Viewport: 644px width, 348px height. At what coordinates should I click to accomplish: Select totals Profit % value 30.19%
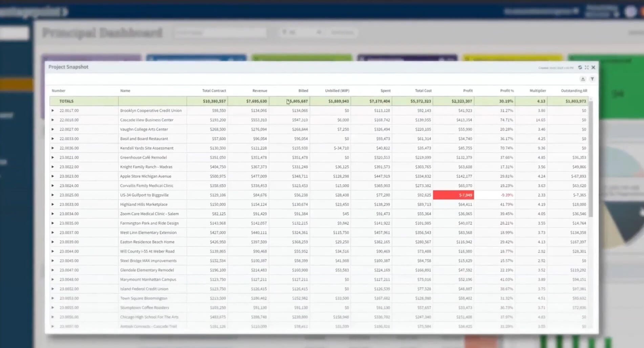[506, 101]
